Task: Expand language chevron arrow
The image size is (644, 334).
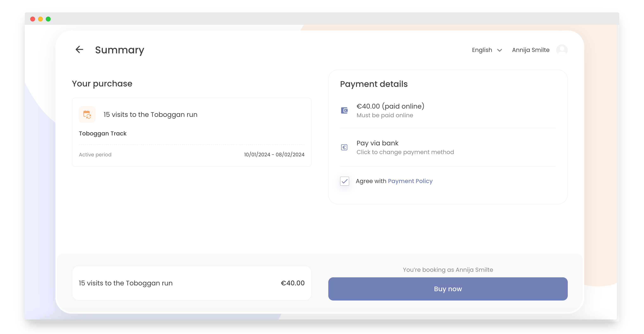Action: 500,50
